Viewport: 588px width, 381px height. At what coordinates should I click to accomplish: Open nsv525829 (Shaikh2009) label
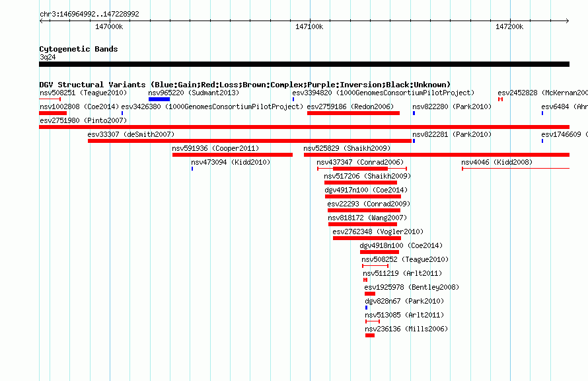point(347,148)
